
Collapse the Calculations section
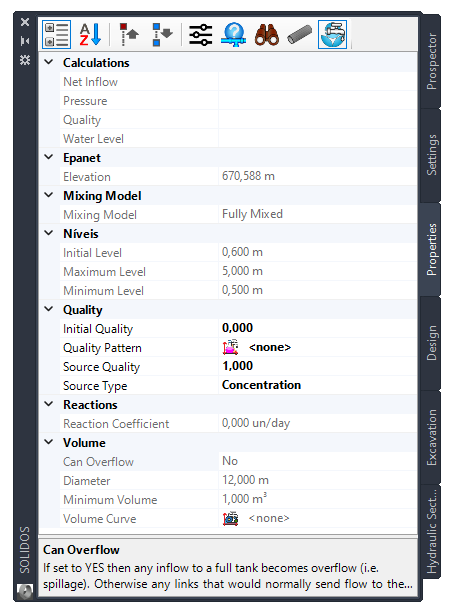point(49,62)
